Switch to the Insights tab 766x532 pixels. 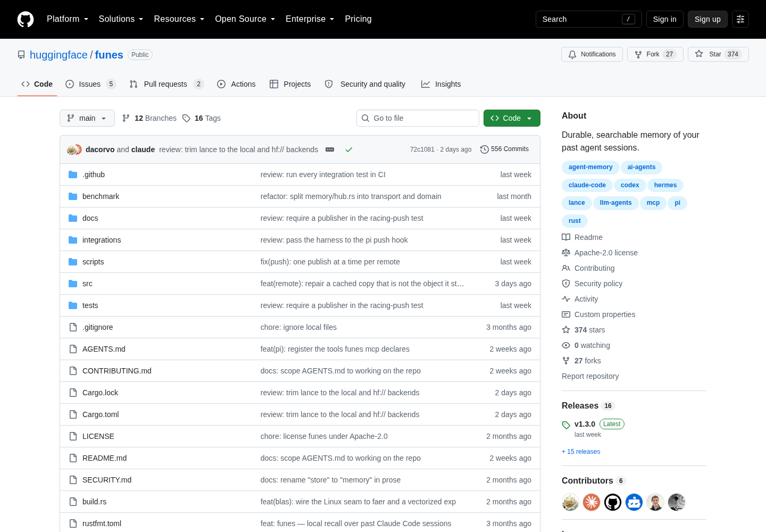tap(441, 84)
